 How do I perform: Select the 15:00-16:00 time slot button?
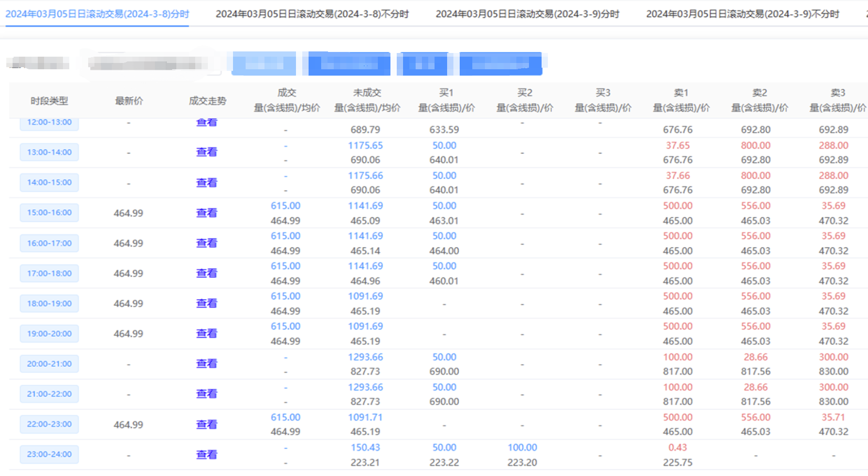49,213
